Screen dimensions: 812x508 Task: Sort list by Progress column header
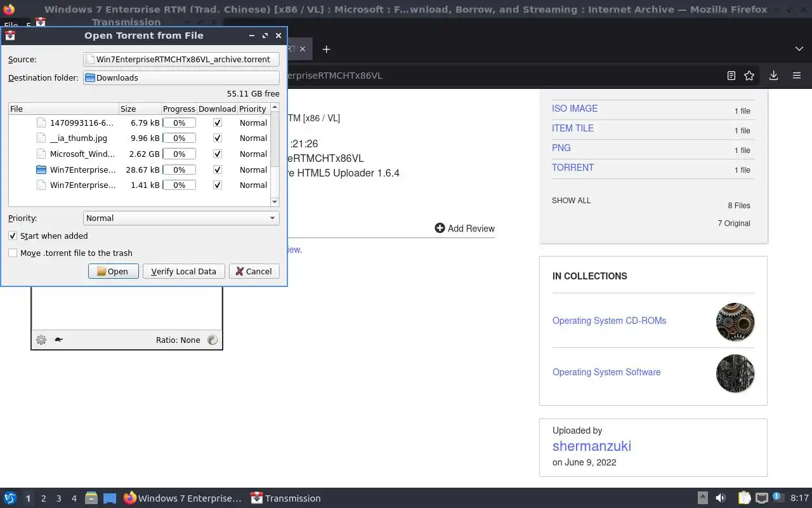[x=180, y=109]
